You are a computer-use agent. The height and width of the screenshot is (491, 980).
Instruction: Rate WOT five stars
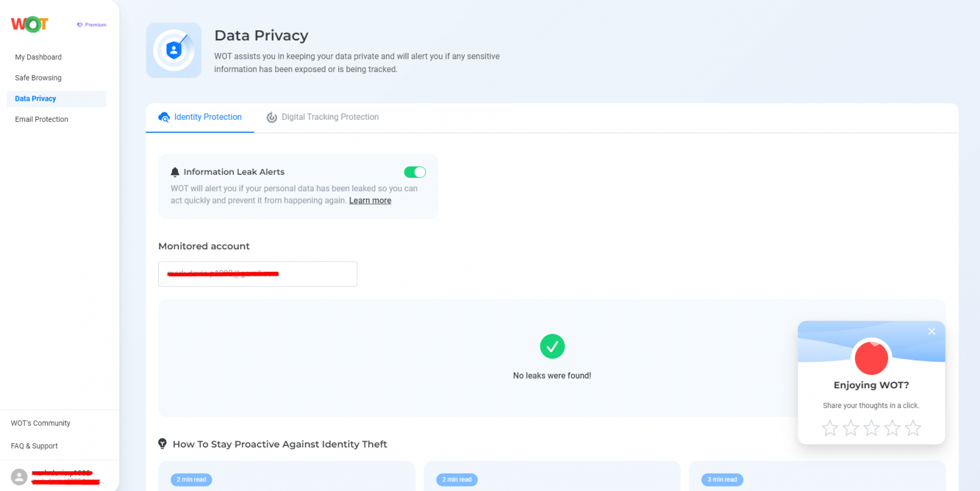[x=913, y=428]
